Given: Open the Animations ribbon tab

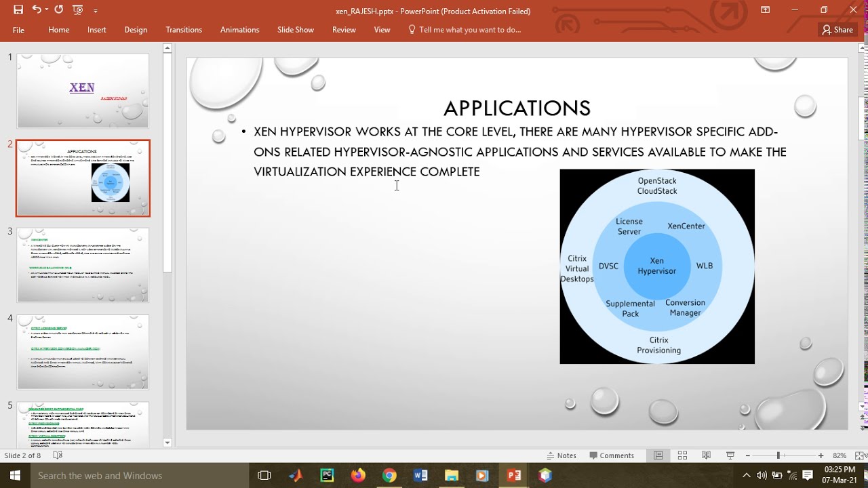Looking at the screenshot, I should pyautogui.click(x=239, y=30).
